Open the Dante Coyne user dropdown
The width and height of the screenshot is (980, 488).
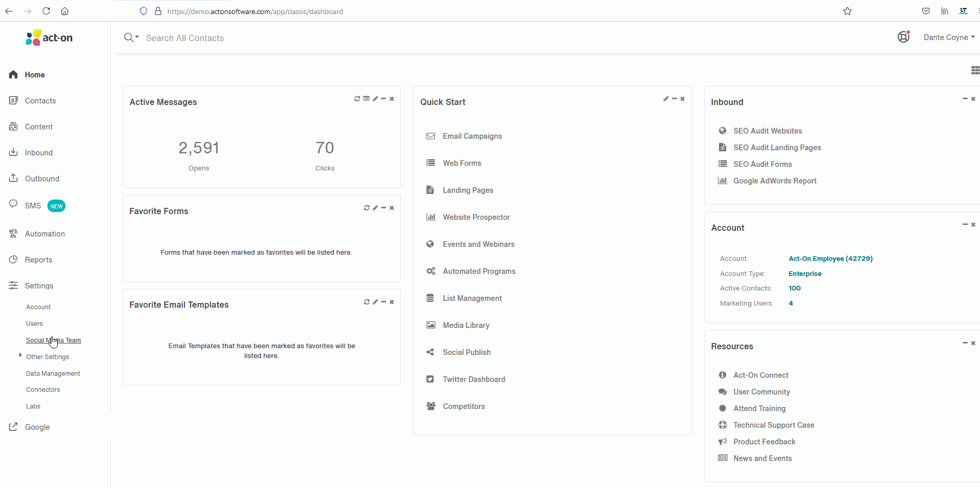click(x=949, y=37)
